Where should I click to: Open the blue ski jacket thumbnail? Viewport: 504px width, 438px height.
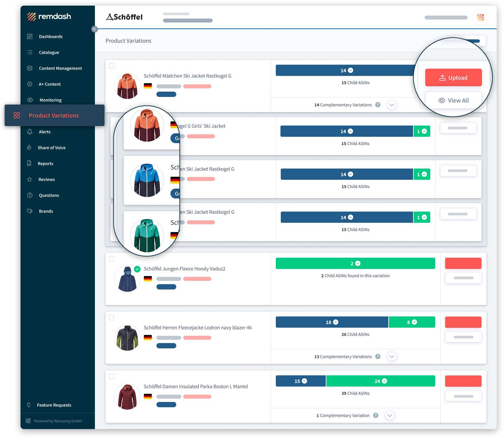tap(147, 180)
